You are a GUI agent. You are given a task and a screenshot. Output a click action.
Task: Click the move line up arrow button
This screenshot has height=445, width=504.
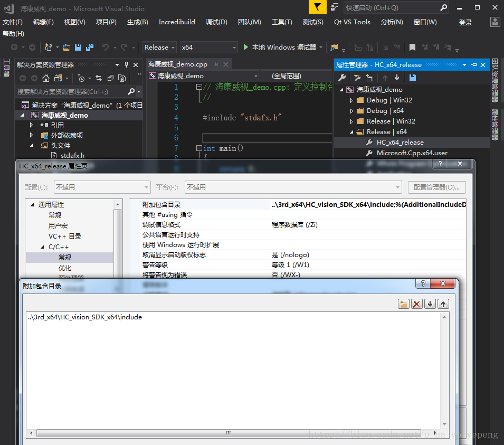pos(443,304)
